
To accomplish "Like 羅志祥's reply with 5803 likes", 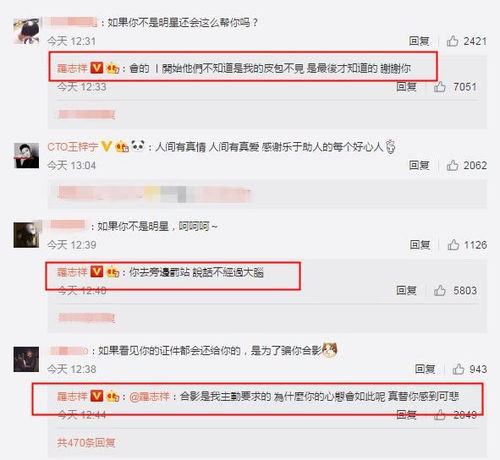I will [x=439, y=290].
